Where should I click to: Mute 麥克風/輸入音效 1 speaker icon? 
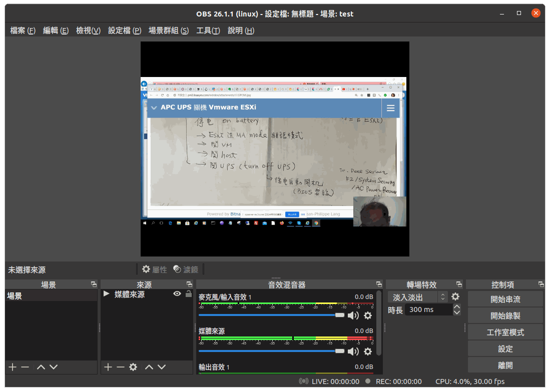click(x=353, y=315)
